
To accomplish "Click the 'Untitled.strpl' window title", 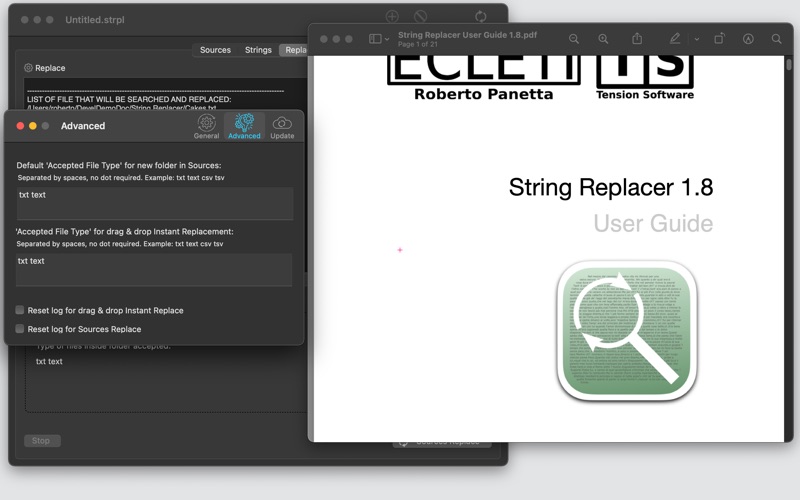I will point(95,19).
